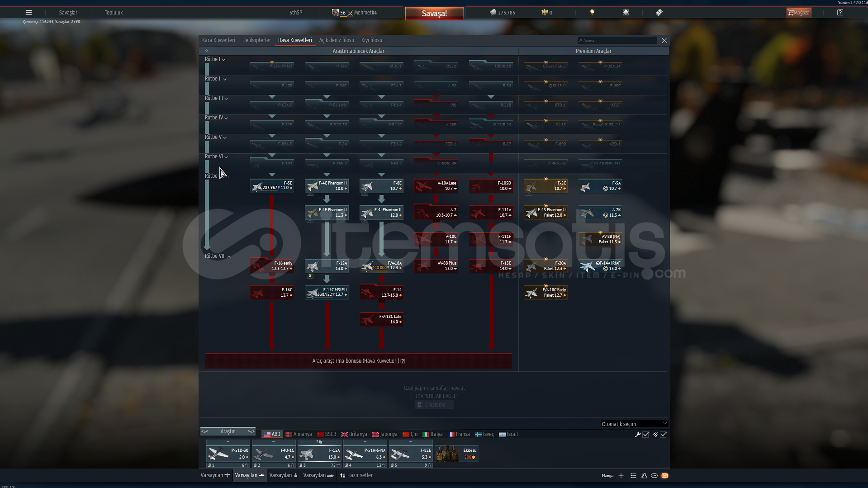Viewport: 868px width, 488px height.
Task: Open the Mağaza shop button
Action: coord(799,13)
